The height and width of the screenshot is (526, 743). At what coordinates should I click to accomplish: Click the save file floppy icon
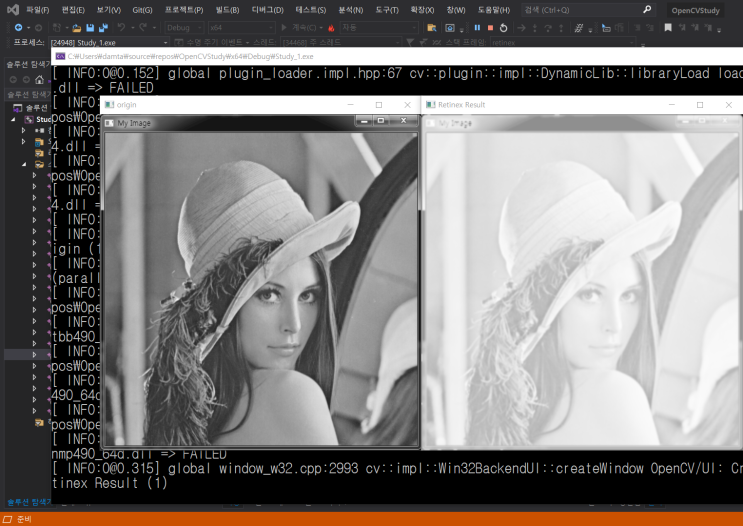tap(90, 28)
